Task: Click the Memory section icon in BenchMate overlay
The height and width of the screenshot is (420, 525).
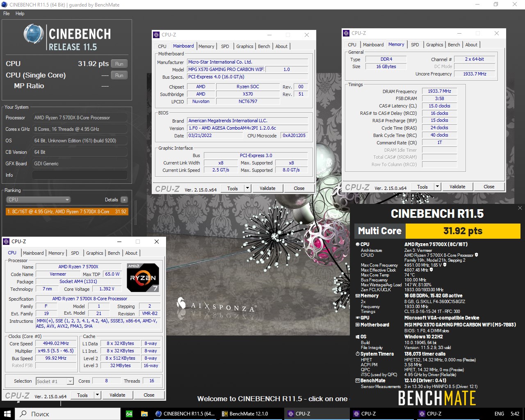Action: click(x=357, y=296)
